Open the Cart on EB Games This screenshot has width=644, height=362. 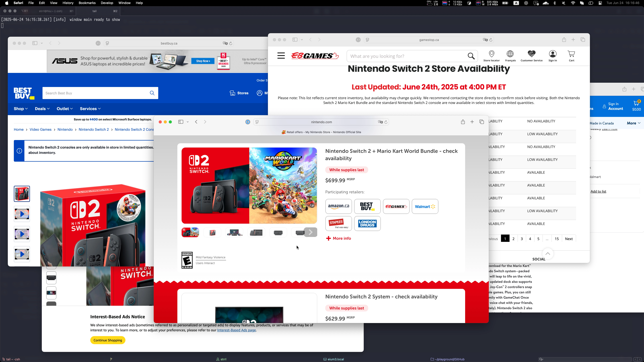point(571,55)
